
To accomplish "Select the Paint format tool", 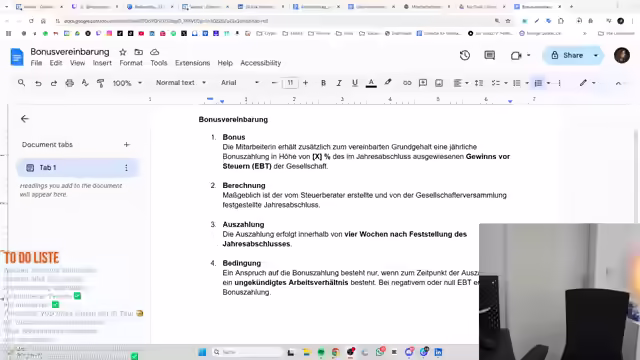I will click(x=100, y=83).
